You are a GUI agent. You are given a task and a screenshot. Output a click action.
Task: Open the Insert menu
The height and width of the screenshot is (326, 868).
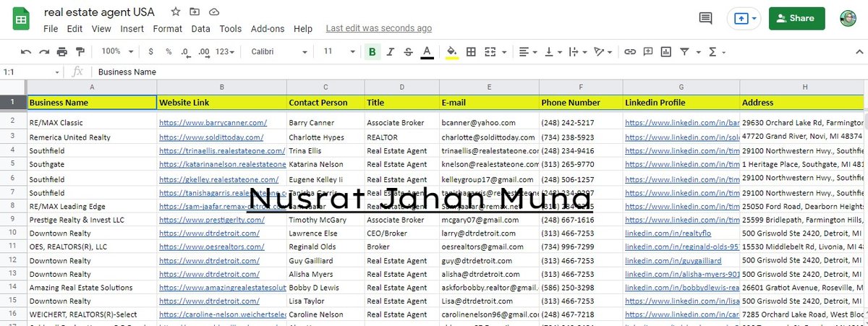pyautogui.click(x=132, y=29)
